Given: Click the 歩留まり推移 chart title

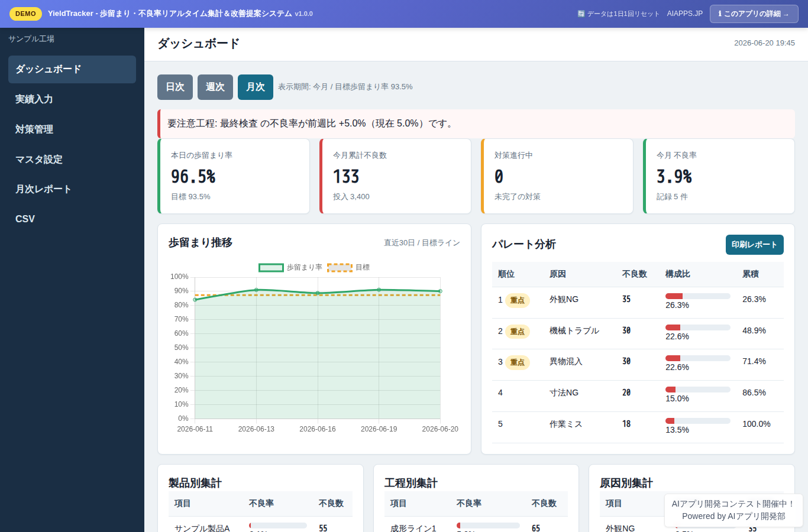Looking at the screenshot, I should tap(201, 243).
